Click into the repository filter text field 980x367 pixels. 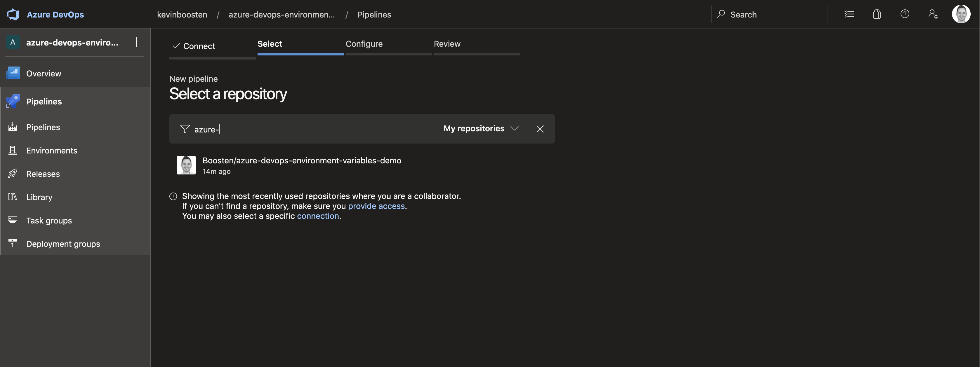312,129
